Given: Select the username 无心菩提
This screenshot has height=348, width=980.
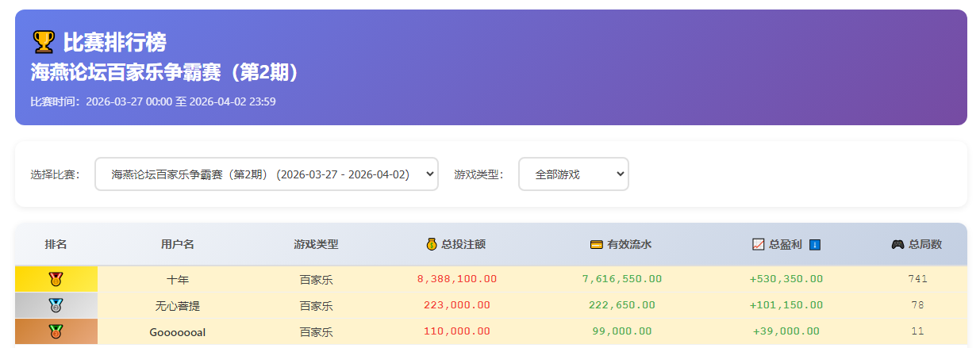Looking at the screenshot, I should [x=177, y=305].
